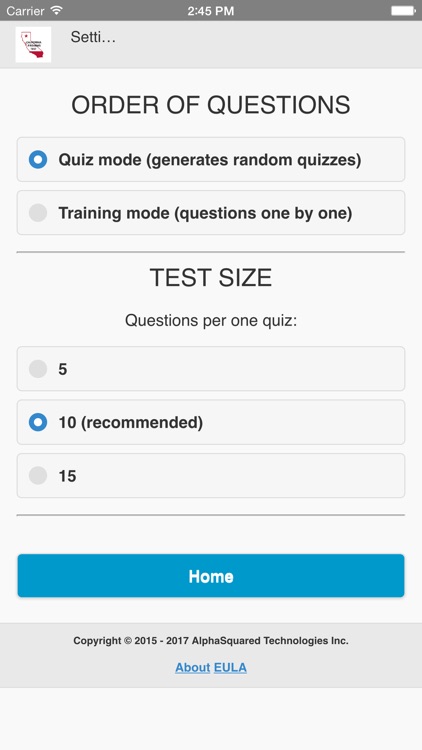Tap the Carrier label in status bar
This screenshot has height=750, width=422.
pyautogui.click(x=25, y=11)
